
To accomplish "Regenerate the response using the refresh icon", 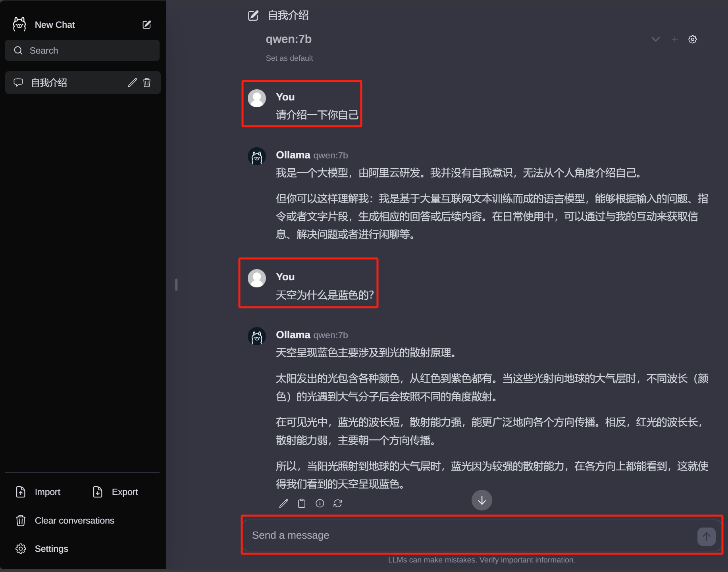I will tap(338, 503).
